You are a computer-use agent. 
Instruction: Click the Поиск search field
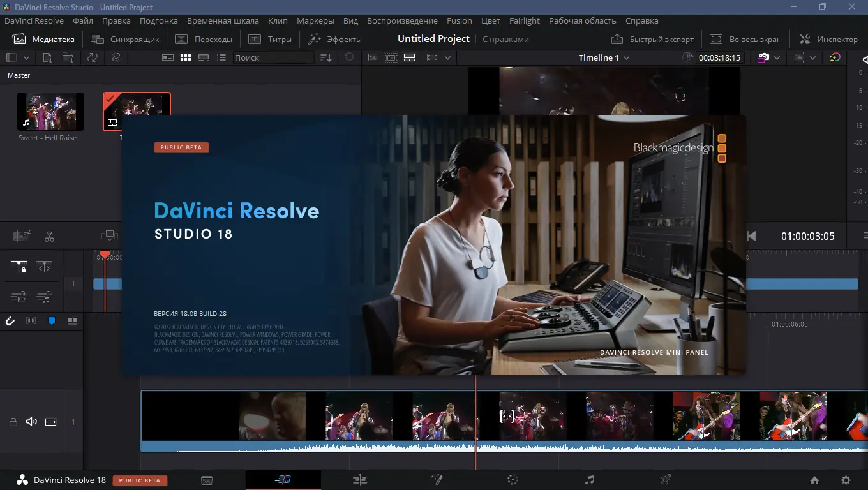273,57
